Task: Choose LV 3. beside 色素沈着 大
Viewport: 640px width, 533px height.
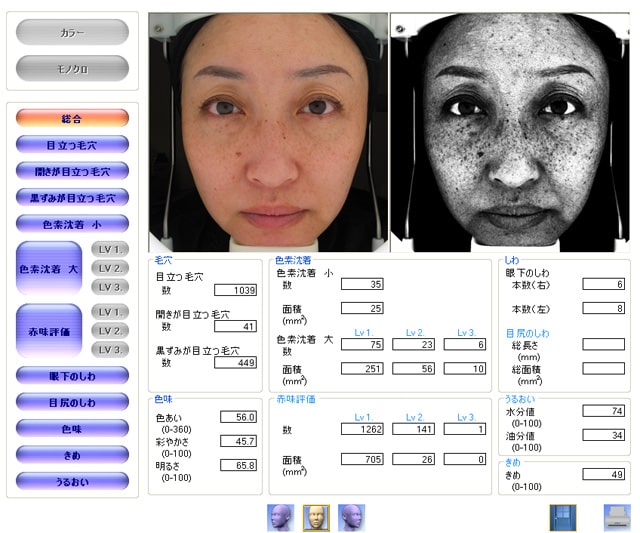Action: click(110, 287)
